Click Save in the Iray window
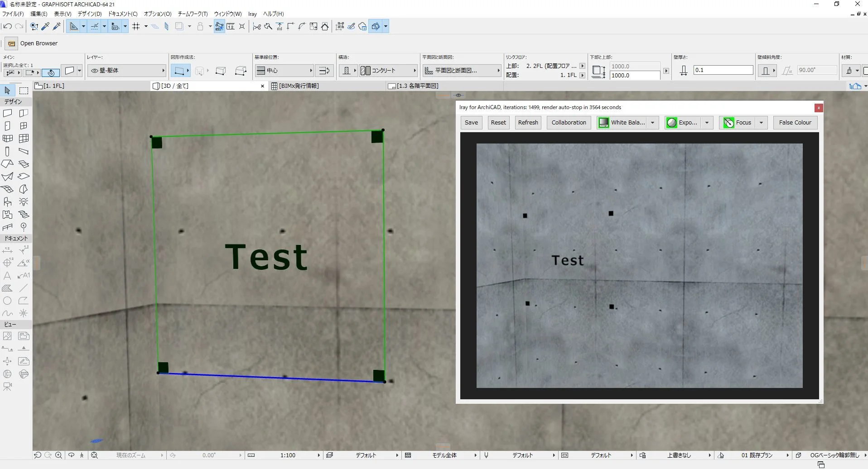Screen dimensions: 868x469 coord(471,123)
